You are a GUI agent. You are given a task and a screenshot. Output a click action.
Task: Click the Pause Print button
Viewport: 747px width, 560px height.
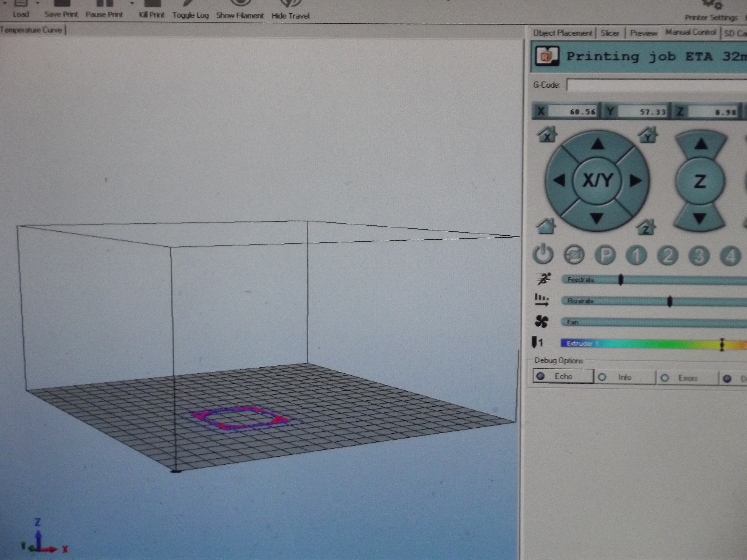pyautogui.click(x=104, y=10)
